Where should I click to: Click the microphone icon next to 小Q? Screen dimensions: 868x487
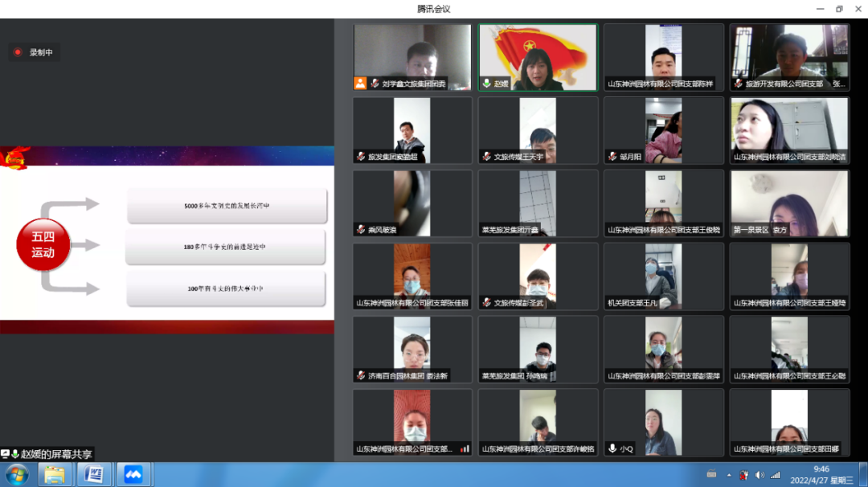[612, 449]
